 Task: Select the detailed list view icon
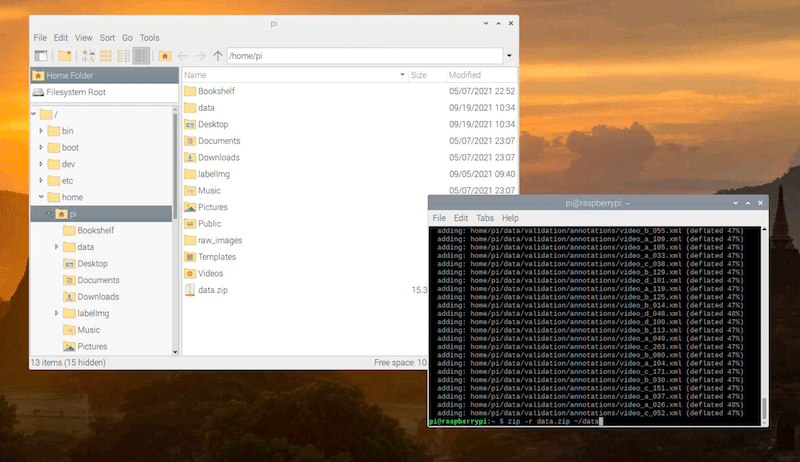point(141,56)
